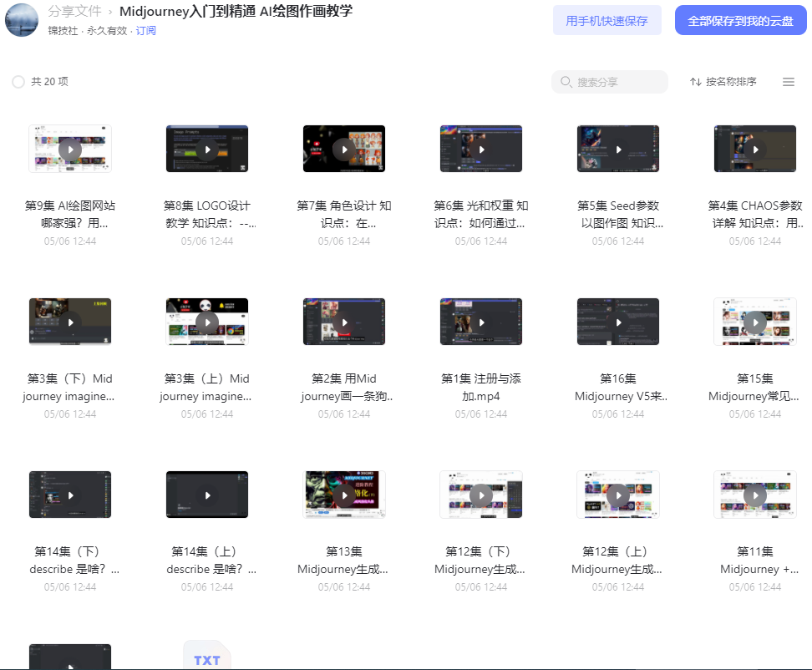Image resolution: width=812 pixels, height=670 pixels.
Task: Play the 第9集 AI绘图网站 video
Action: coord(70,149)
